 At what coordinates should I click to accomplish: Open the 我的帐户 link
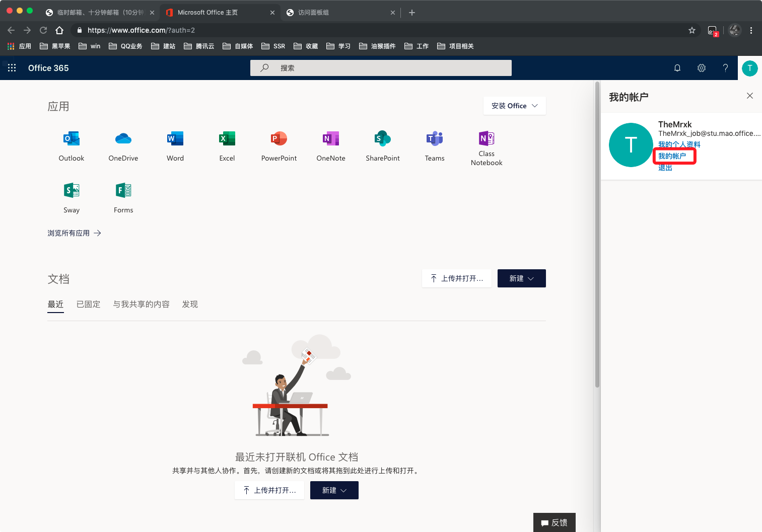(672, 156)
